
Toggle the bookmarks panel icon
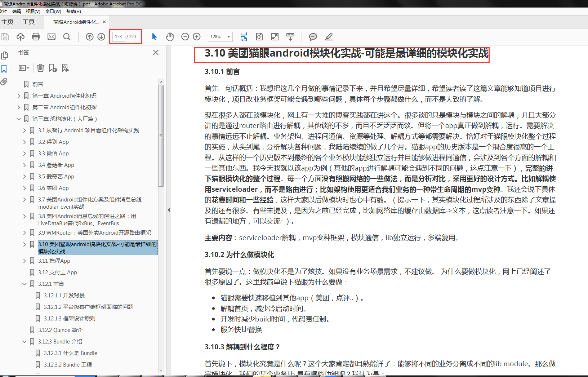4,68
